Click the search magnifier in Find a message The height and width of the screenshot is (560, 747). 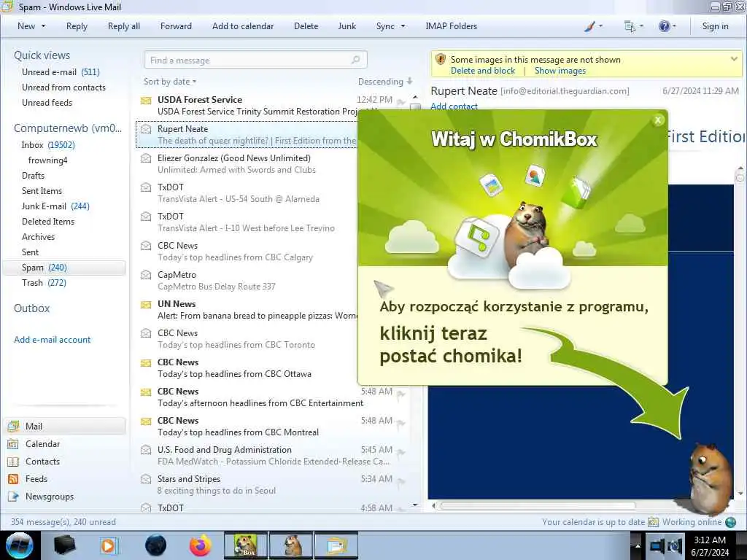pyautogui.click(x=355, y=60)
